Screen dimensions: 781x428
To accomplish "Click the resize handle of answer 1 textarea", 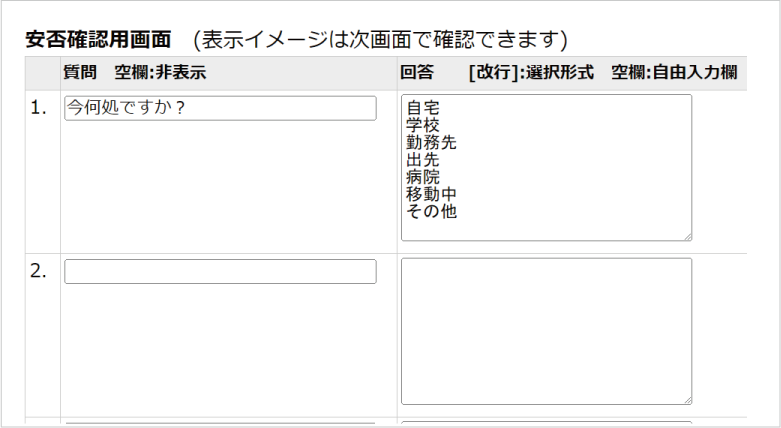I will coord(687,236).
